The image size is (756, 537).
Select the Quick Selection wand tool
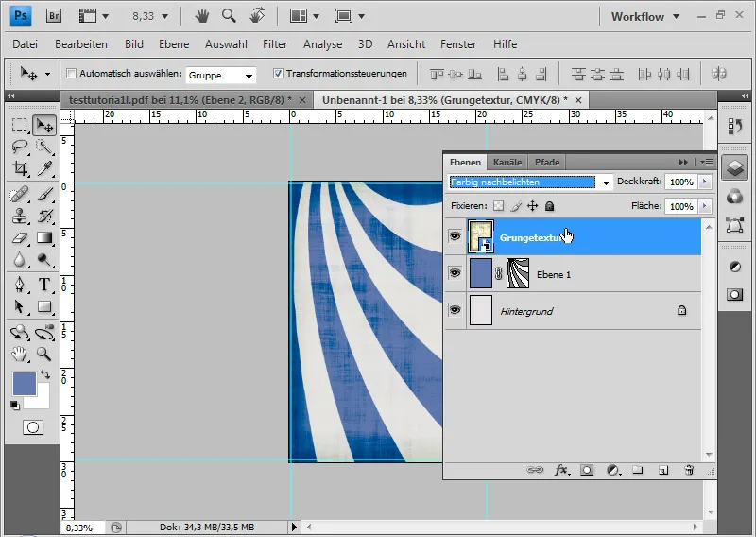tap(44, 147)
